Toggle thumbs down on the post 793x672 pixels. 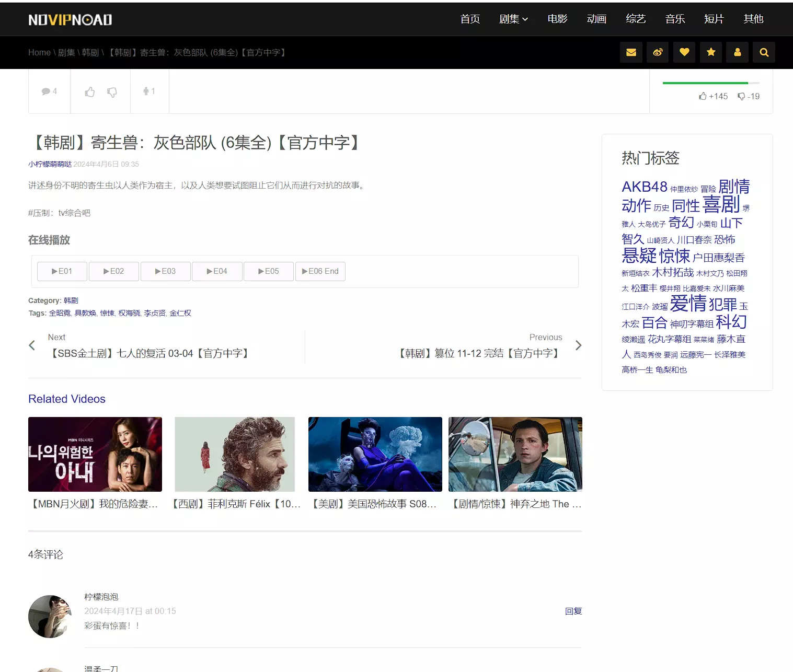(112, 92)
